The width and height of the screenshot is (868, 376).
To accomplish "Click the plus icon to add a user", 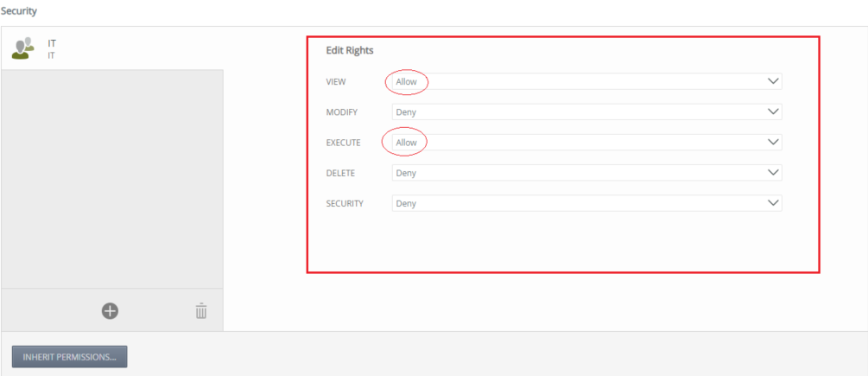I will click(111, 310).
